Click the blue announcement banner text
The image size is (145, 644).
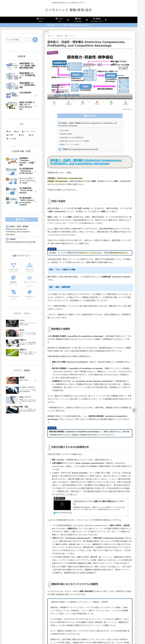click(69, 25)
